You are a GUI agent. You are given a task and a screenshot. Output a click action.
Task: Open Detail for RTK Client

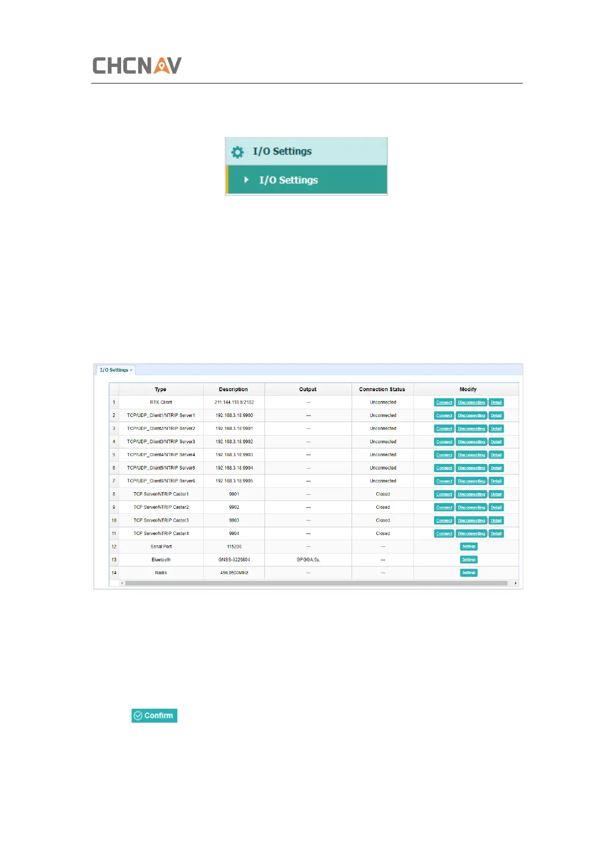[496, 403]
